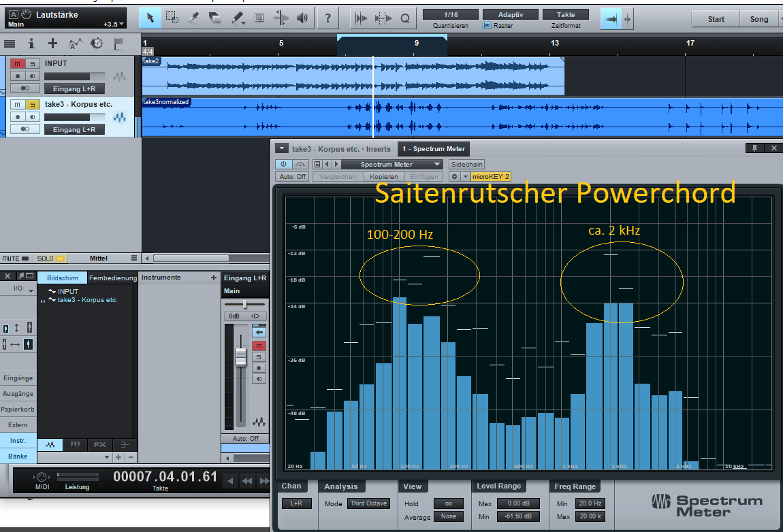
Task: Select the Range tool
Action: click(172, 18)
